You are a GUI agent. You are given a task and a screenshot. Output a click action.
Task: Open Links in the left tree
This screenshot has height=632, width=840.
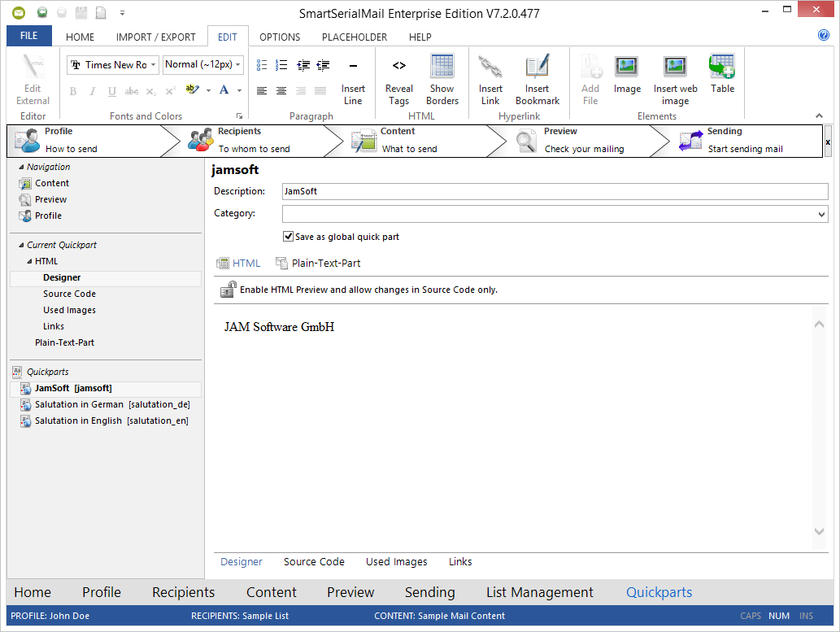[x=54, y=326]
